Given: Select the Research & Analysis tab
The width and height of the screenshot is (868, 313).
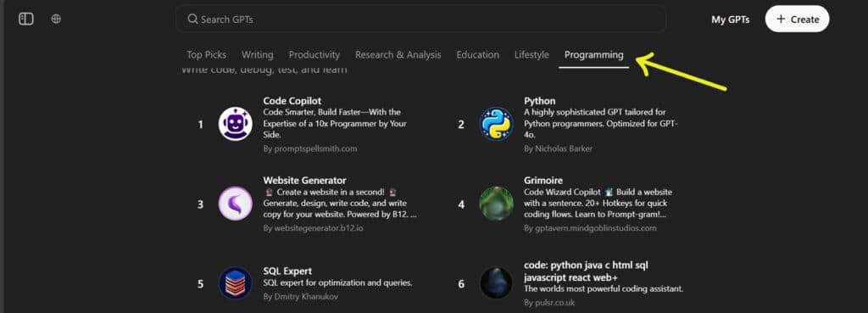Looking at the screenshot, I should click(398, 55).
